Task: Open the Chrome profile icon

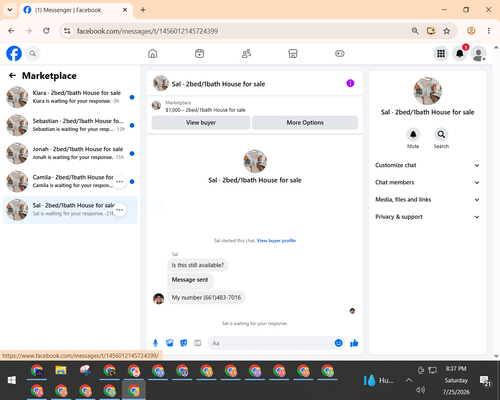Action: point(471,31)
